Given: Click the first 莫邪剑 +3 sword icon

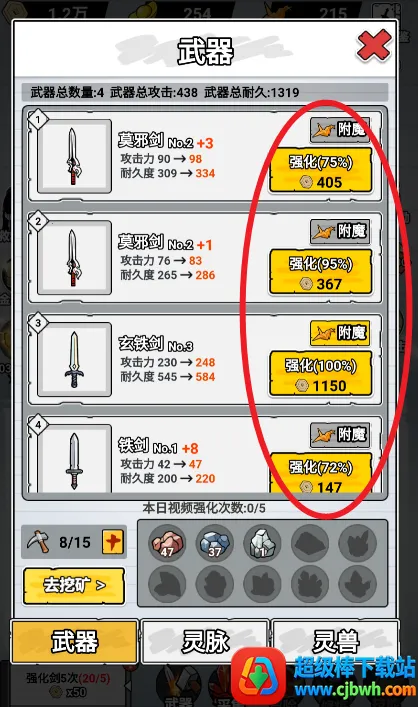Looking at the screenshot, I should coord(74,156).
